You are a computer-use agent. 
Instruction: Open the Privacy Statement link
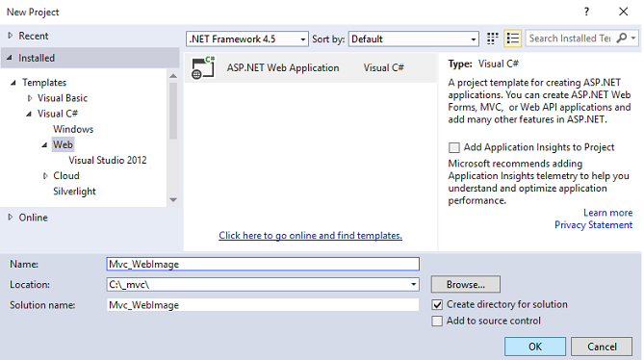[594, 225]
